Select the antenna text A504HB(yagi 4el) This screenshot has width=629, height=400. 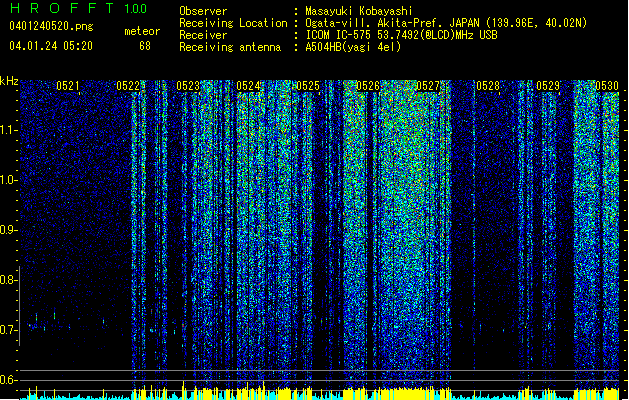353,47
